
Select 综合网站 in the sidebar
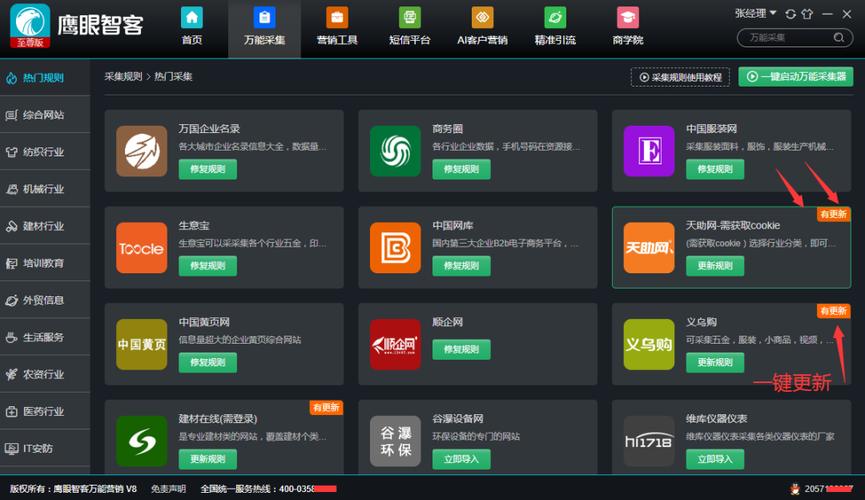pos(45,115)
